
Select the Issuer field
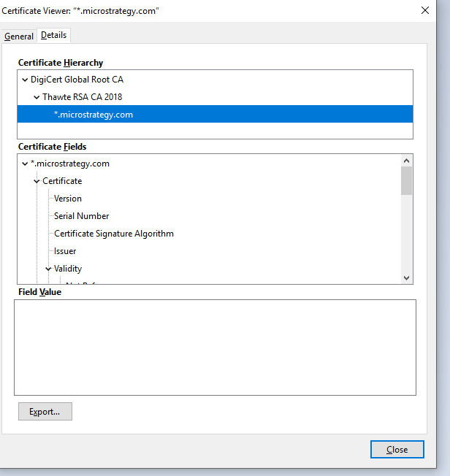[65, 251]
